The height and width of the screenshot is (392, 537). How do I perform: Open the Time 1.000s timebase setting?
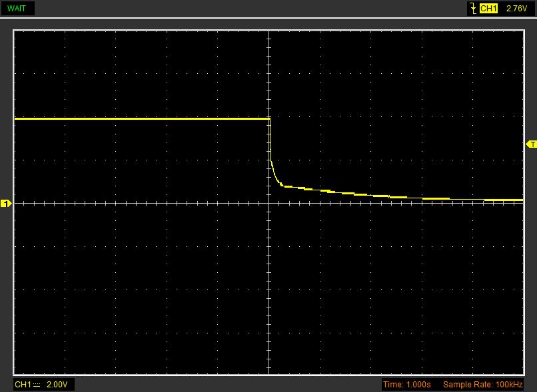click(x=407, y=385)
